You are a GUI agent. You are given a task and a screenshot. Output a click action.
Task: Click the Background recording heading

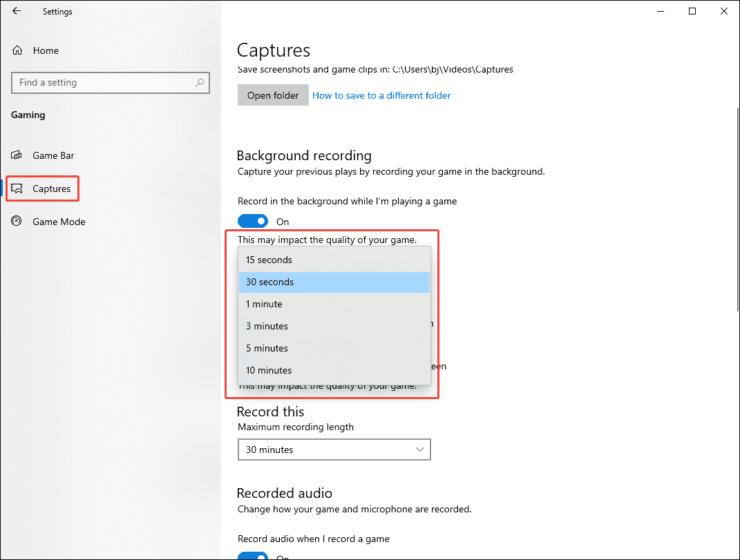(x=304, y=155)
